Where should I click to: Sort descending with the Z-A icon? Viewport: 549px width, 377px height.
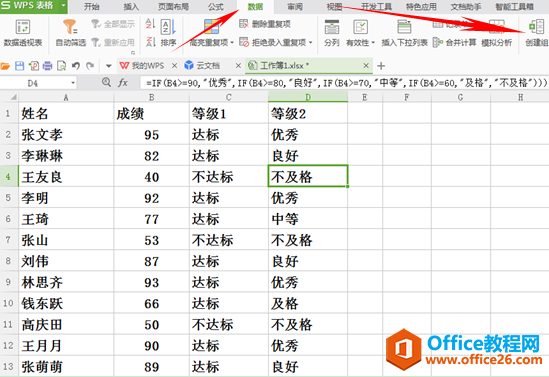point(150,42)
